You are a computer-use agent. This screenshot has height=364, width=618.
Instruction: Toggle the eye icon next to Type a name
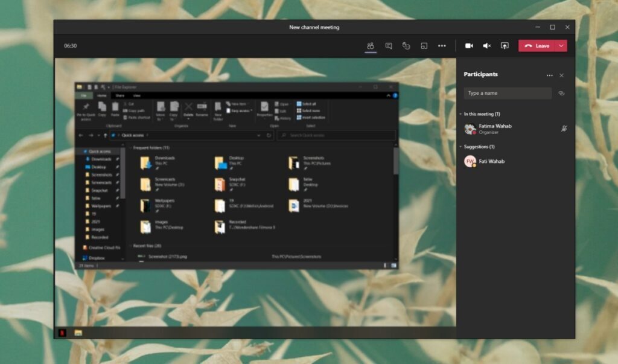[561, 93]
